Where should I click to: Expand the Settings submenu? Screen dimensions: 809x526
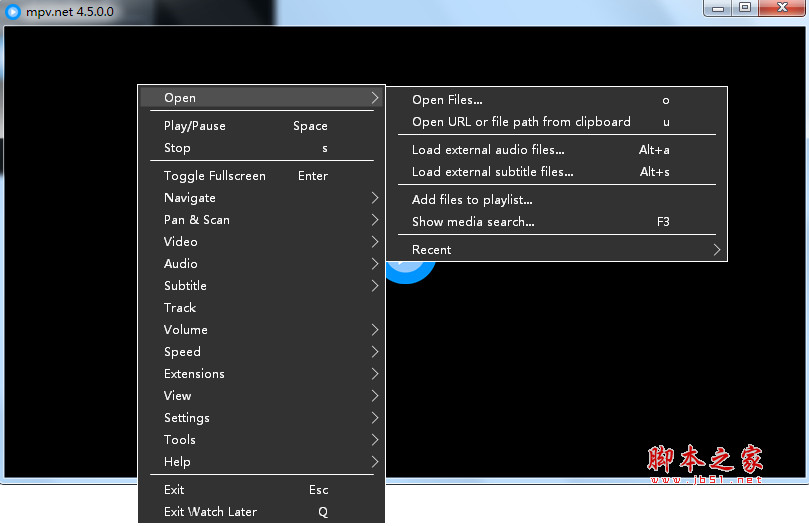click(x=262, y=418)
